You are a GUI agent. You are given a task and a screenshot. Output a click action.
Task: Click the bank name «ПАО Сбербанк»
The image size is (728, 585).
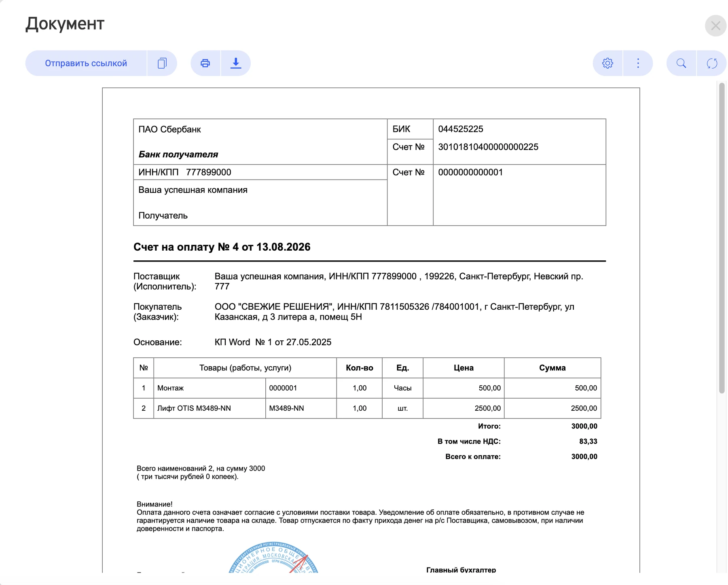tap(170, 129)
